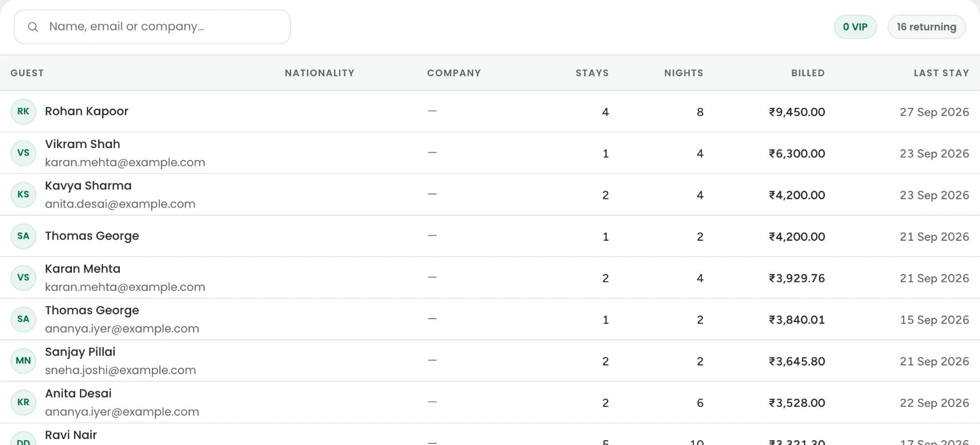
Task: Click the last stay date 27 Sep 2026
Action: click(934, 112)
